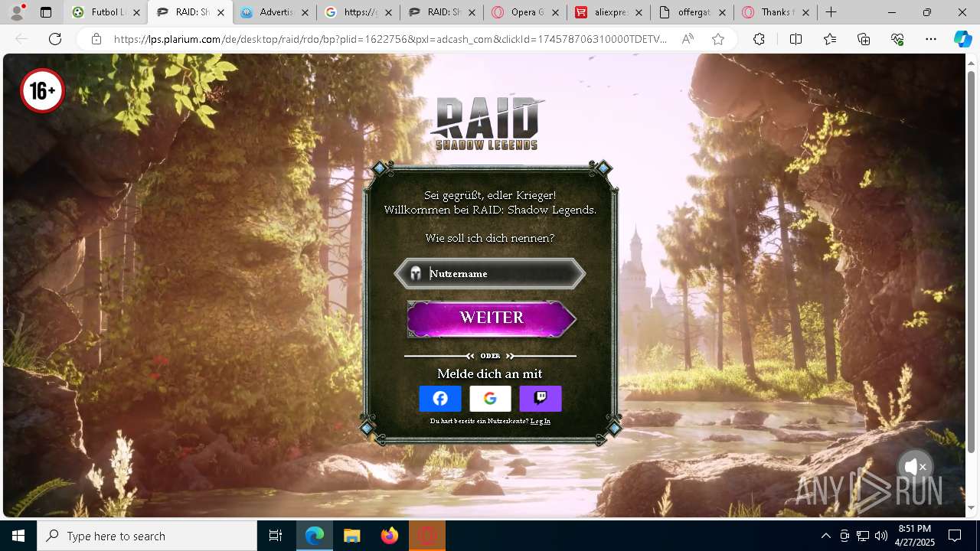Open network settings in tray
The image size is (980, 551).
point(863,536)
